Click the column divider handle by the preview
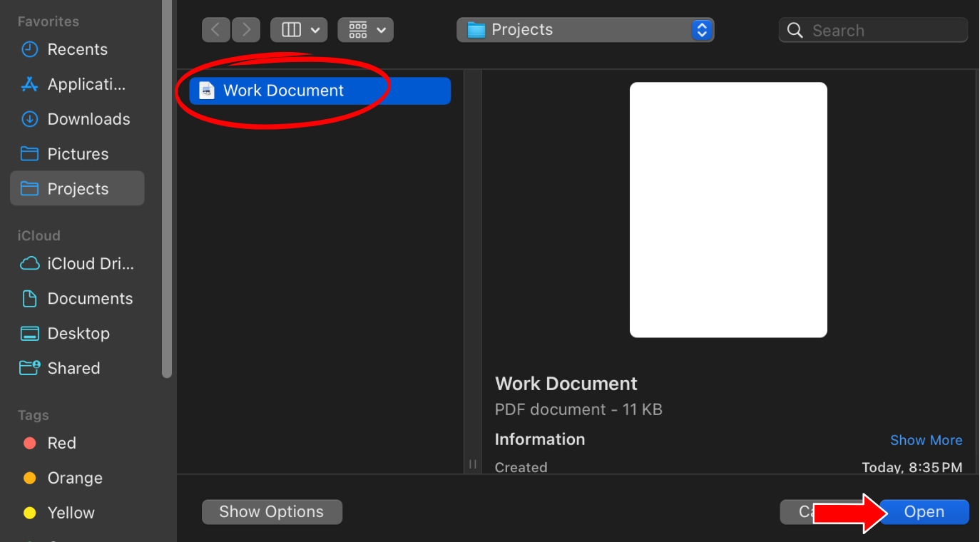980x542 pixels. pos(472,464)
